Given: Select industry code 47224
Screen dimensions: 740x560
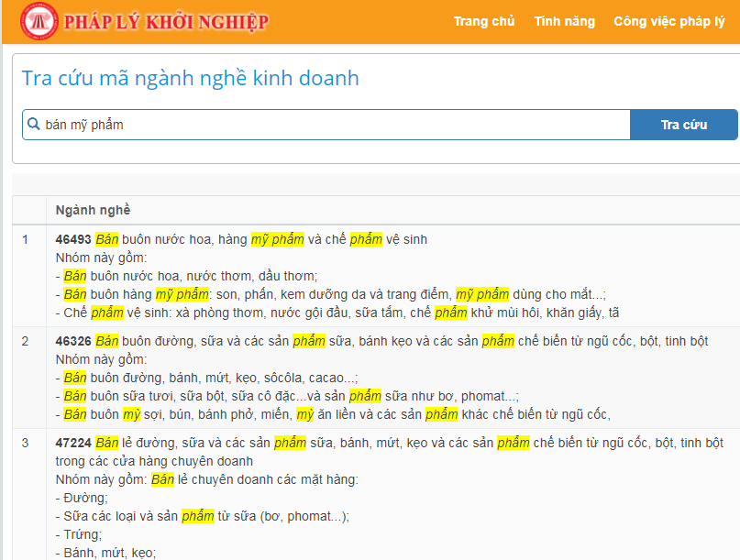Looking at the screenshot, I should (x=73, y=443).
